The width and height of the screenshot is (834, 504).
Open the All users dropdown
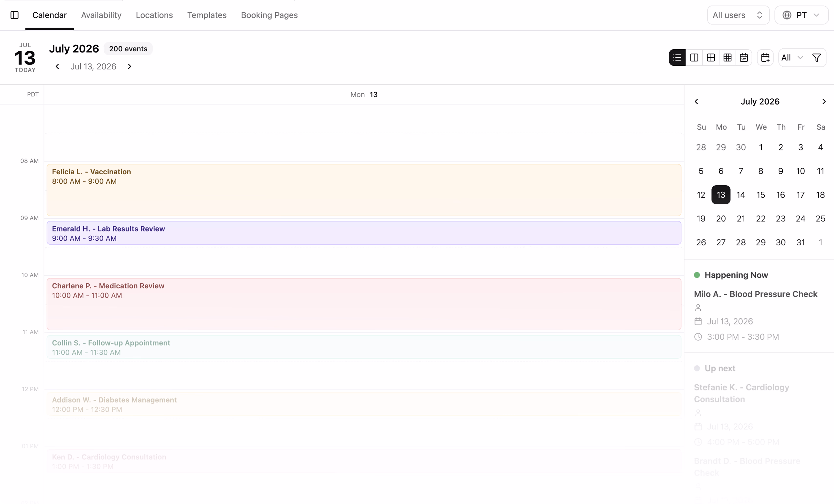click(x=738, y=15)
